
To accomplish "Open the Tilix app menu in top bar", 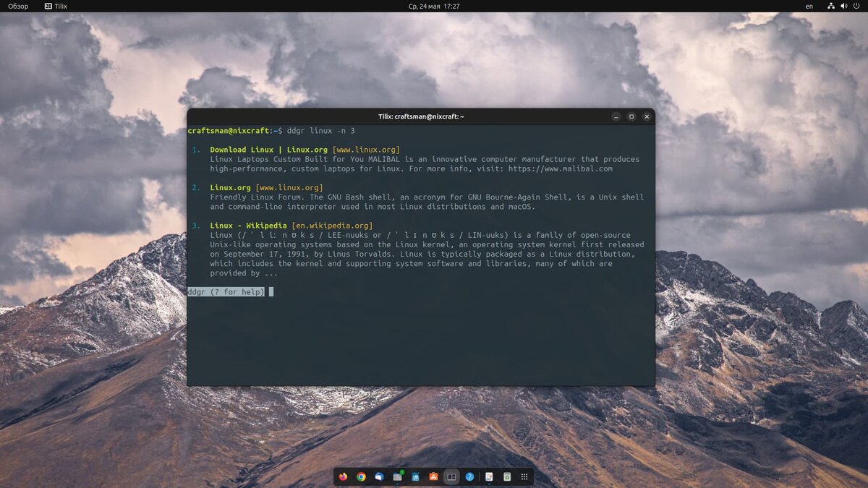I will click(56, 6).
